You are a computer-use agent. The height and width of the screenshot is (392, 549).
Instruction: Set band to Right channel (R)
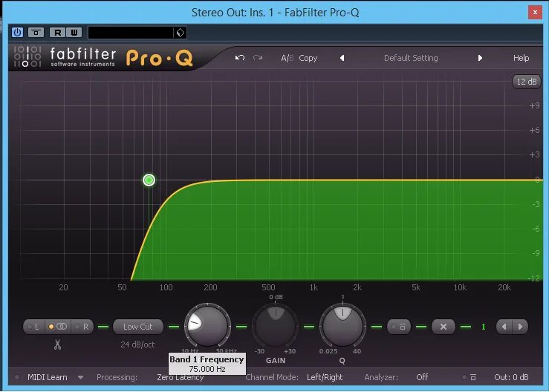point(82,327)
